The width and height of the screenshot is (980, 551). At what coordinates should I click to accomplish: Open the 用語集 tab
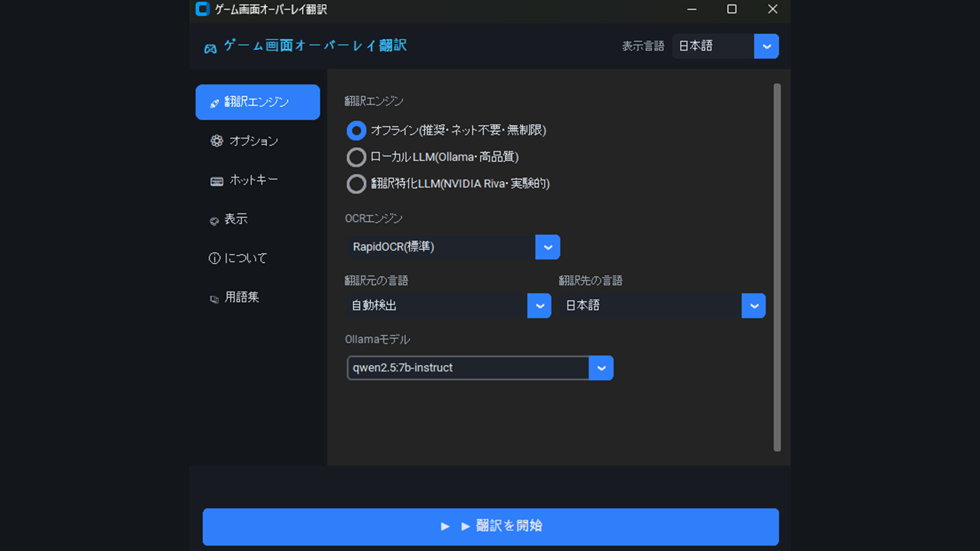[x=258, y=297]
